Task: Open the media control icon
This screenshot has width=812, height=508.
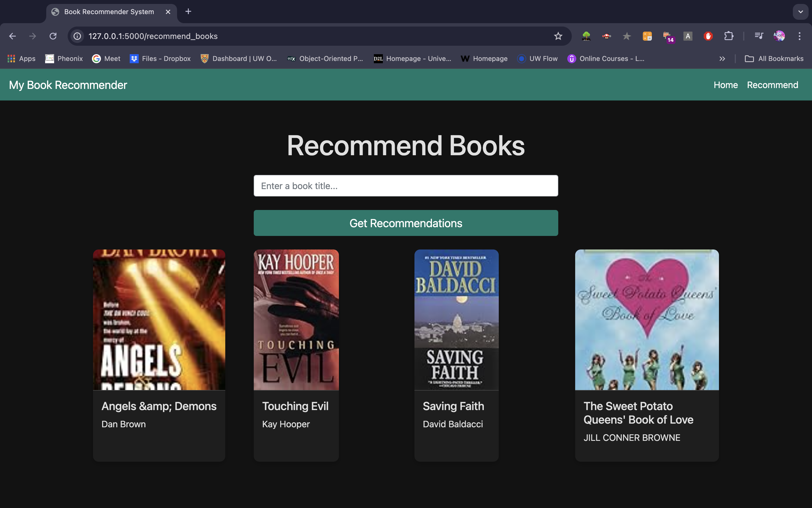Action: click(759, 36)
